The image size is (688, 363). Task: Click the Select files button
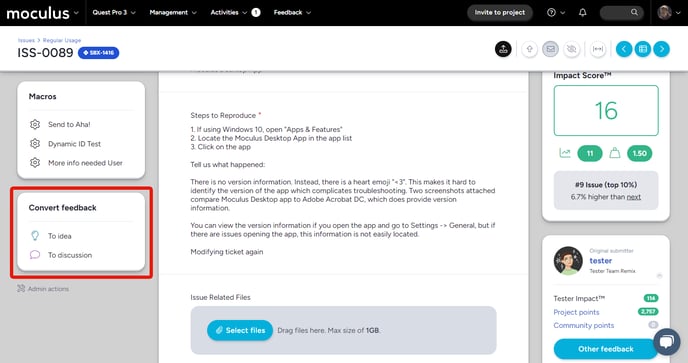[x=240, y=330]
